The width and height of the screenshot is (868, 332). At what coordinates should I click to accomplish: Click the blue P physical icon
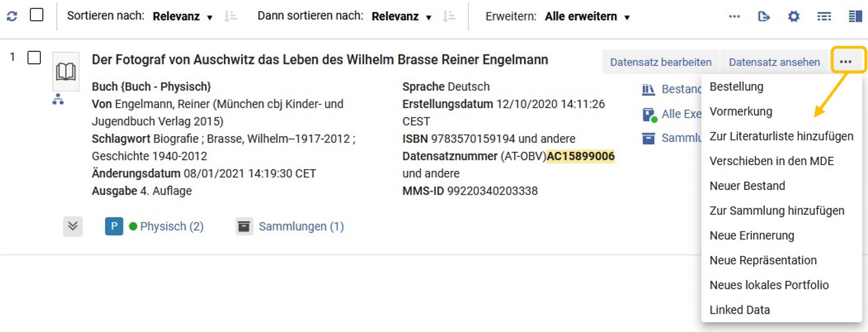tap(114, 226)
